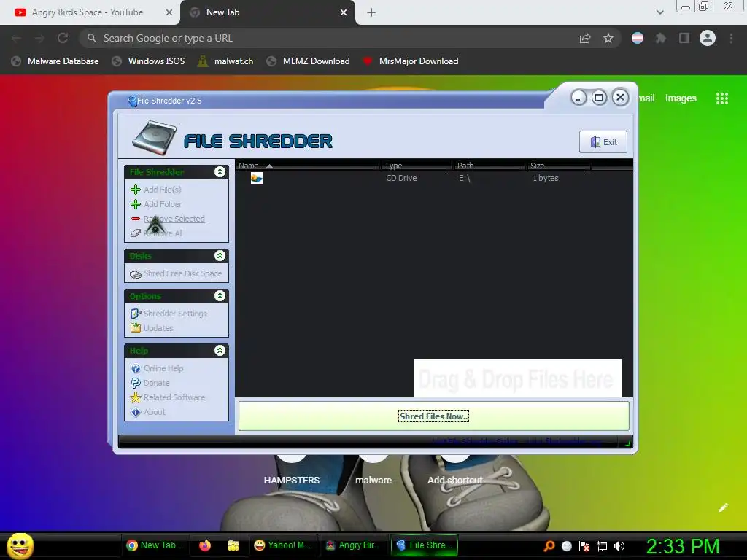The height and width of the screenshot is (560, 747).
Task: Open Firefox from the taskbar
Action: (x=205, y=545)
